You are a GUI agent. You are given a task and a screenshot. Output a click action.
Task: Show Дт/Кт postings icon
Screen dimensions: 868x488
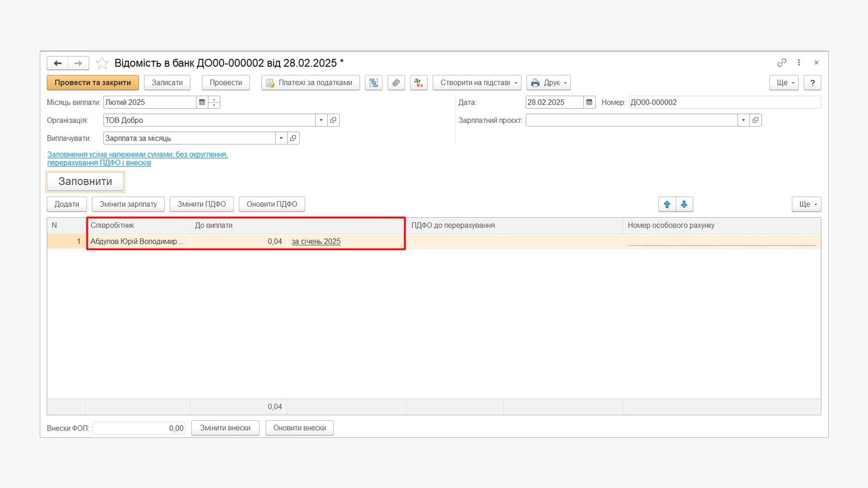[419, 83]
